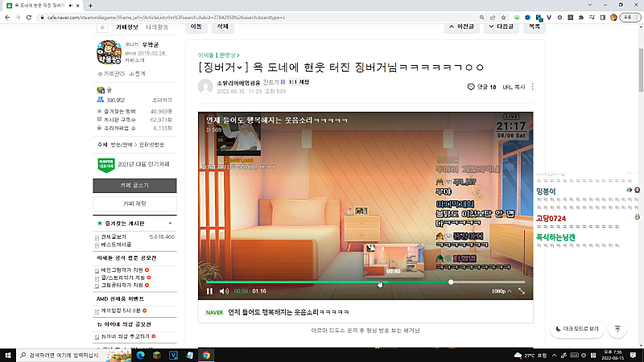The height and width of the screenshot is (362, 644).
Task: Open the post's three-dot more options menu
Action: (532, 87)
